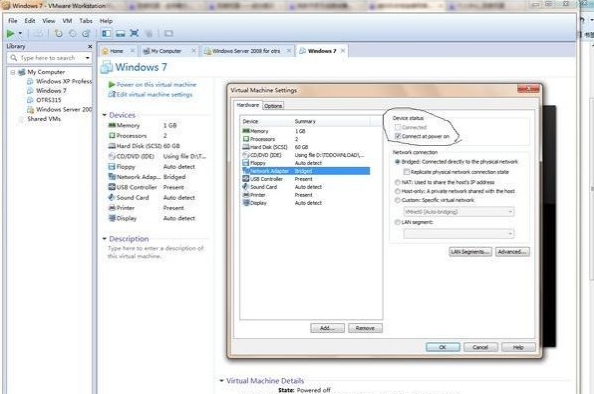594x394 pixels.
Task: Toggle the library sidebar view icon
Action: tap(106, 34)
